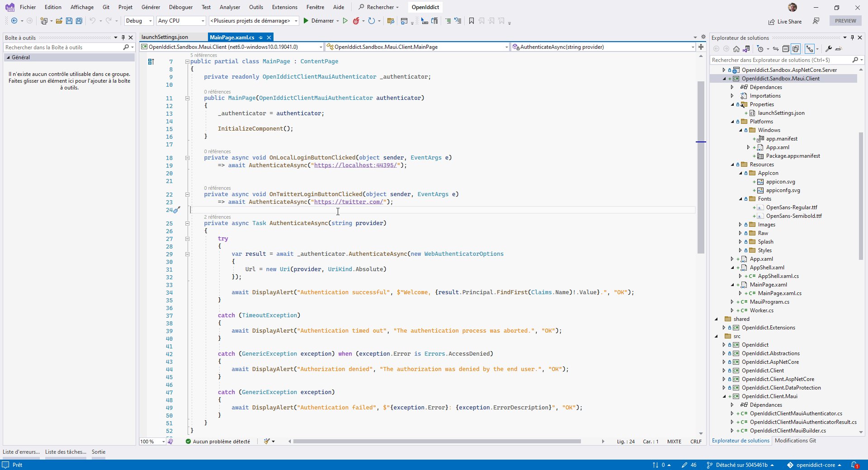The image size is (868, 470).
Task: Click the PREVIEW button
Action: click(x=845, y=21)
